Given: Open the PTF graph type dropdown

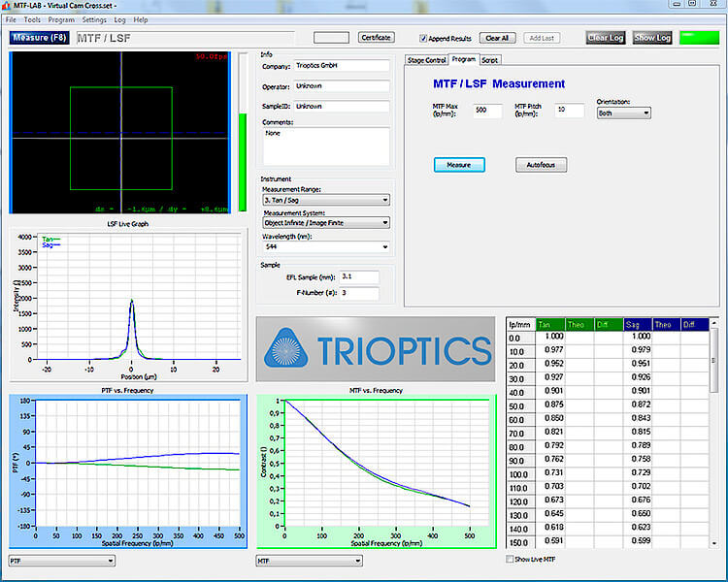Looking at the screenshot, I should tap(62, 560).
